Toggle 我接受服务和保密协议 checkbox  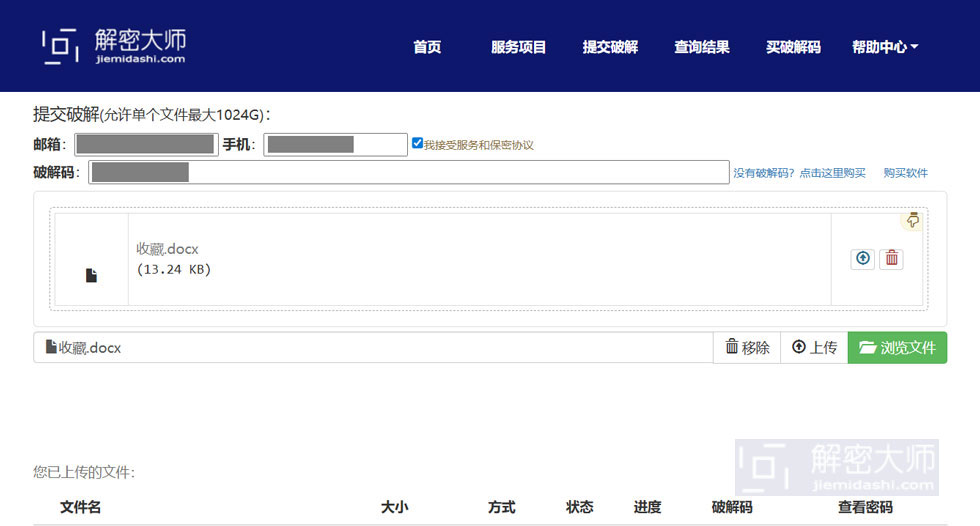pyautogui.click(x=418, y=143)
